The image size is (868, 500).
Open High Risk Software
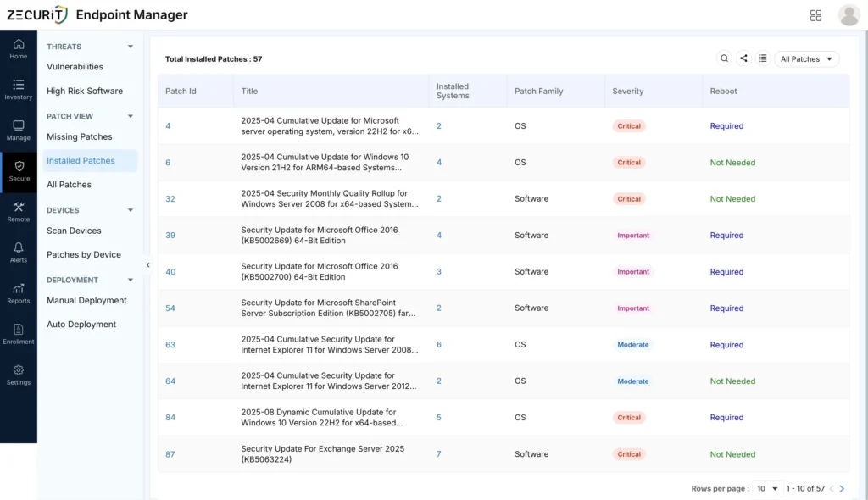pyautogui.click(x=85, y=91)
